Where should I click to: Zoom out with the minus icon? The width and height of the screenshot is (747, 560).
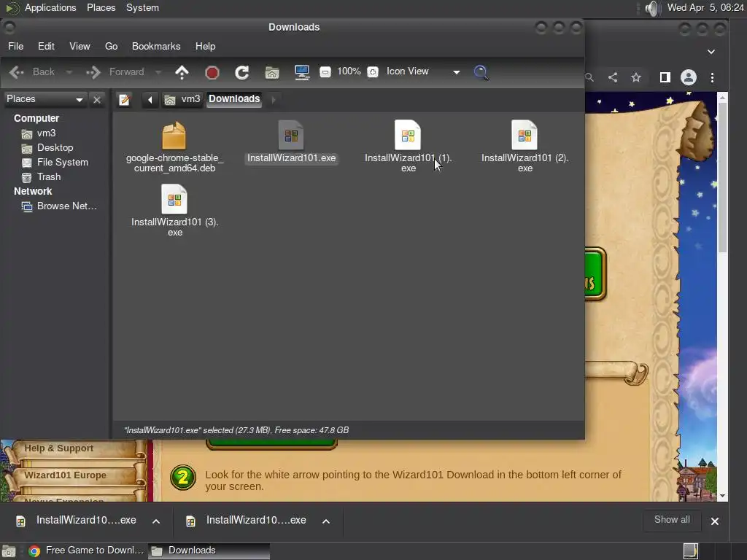[325, 72]
